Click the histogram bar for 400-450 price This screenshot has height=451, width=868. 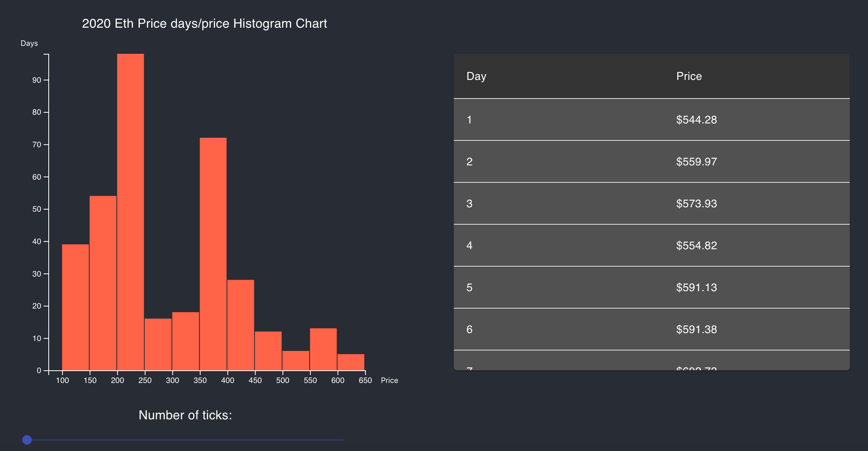click(x=241, y=325)
